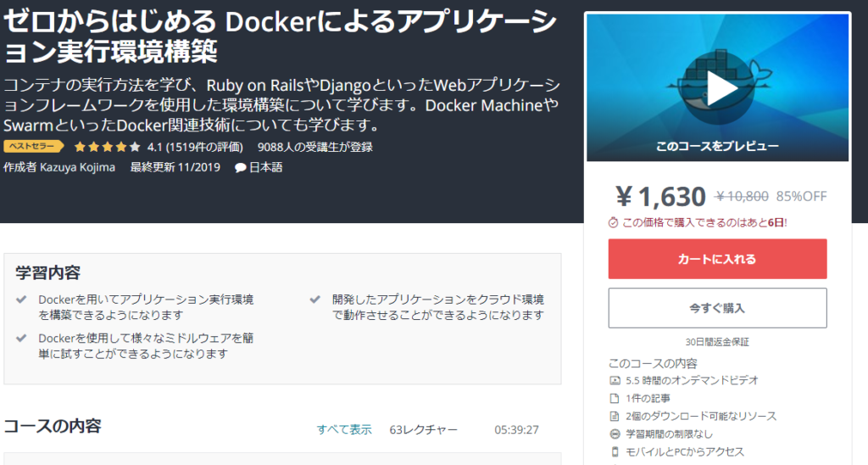Open the すべて表示 link
Viewport: 868px width, 465px height.
(344, 429)
